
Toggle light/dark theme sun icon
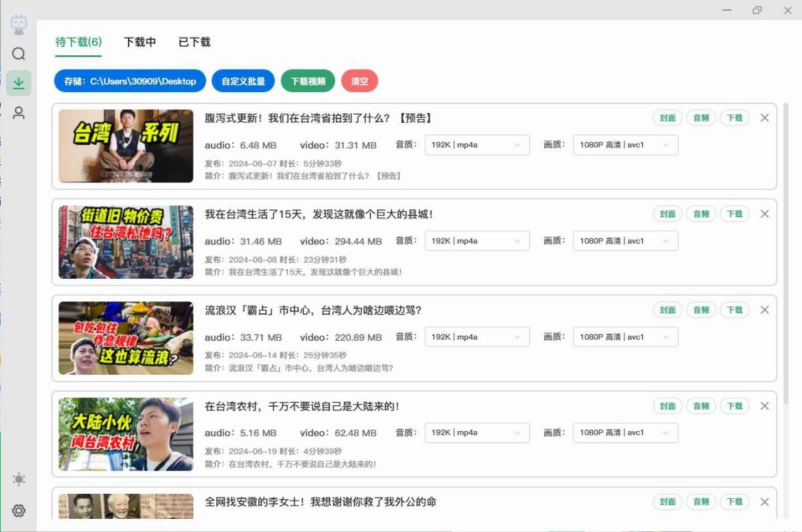tap(19, 479)
